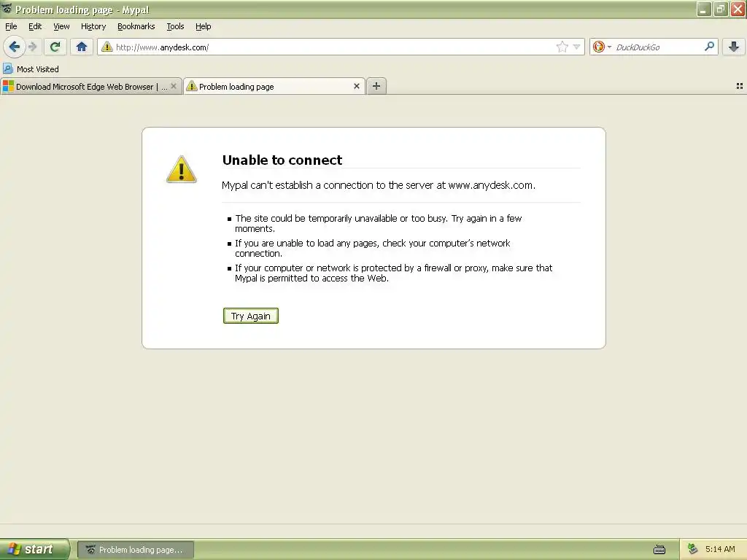
Task: Select the Problem loading page tab
Action: pyautogui.click(x=274, y=86)
